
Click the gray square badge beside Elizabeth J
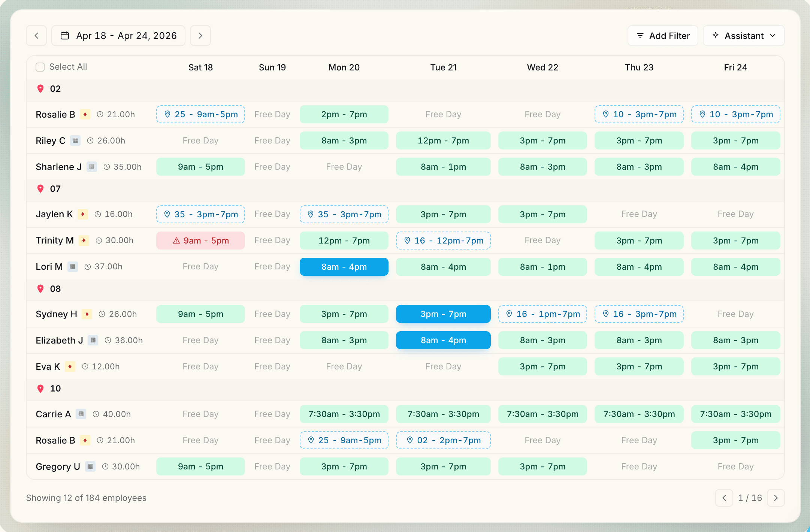(93, 340)
